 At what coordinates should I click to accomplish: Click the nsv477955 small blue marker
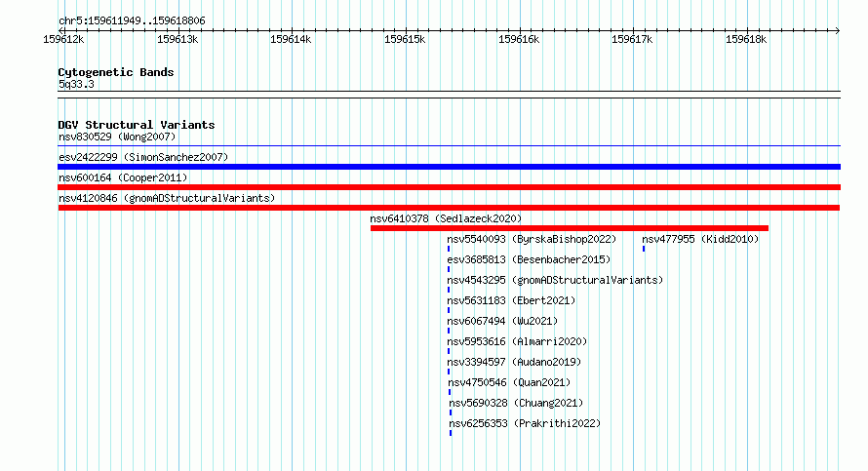(644, 249)
